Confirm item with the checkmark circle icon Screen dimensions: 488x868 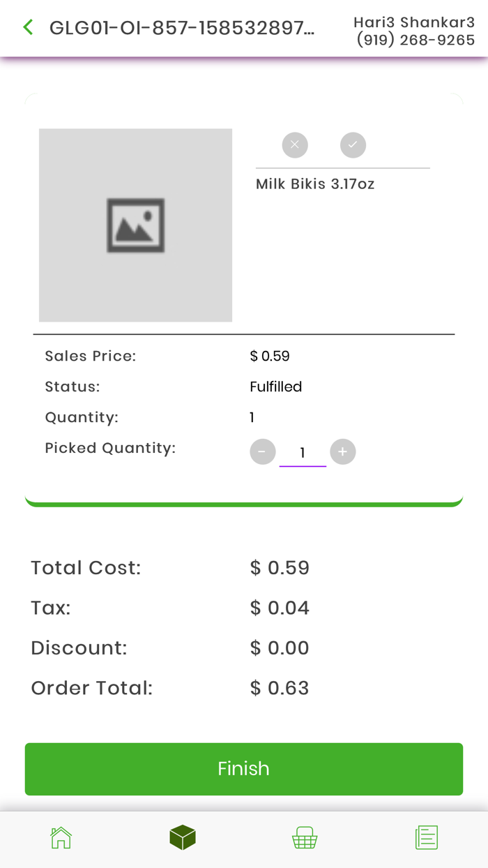pos(353,145)
